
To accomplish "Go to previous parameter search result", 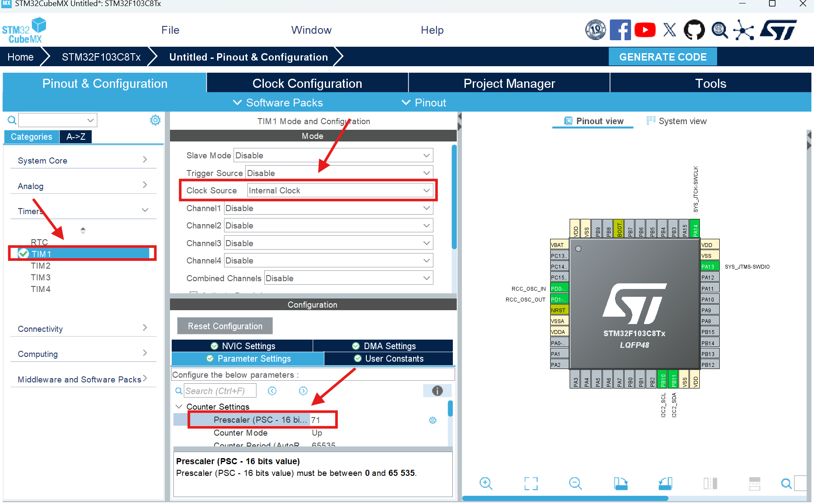I will [x=272, y=391].
